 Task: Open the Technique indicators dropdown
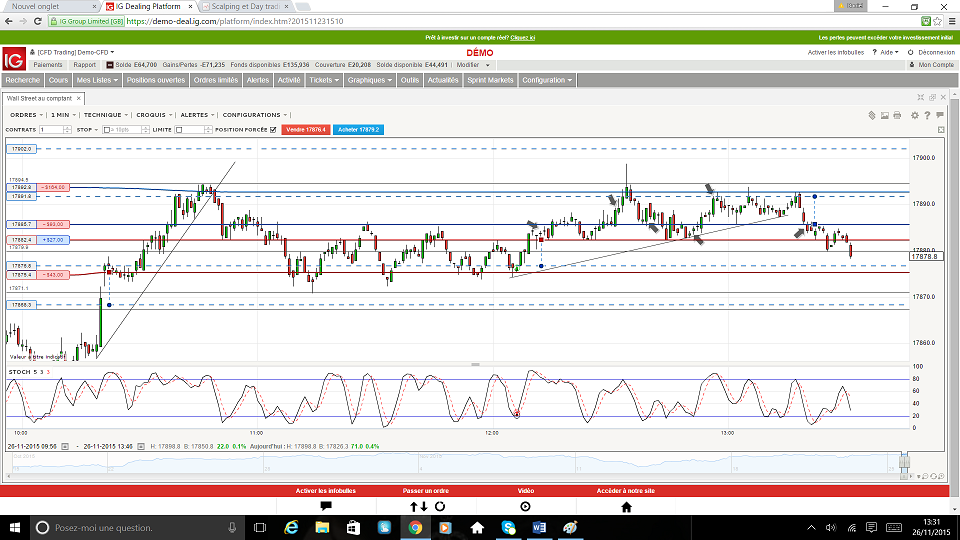pos(104,115)
